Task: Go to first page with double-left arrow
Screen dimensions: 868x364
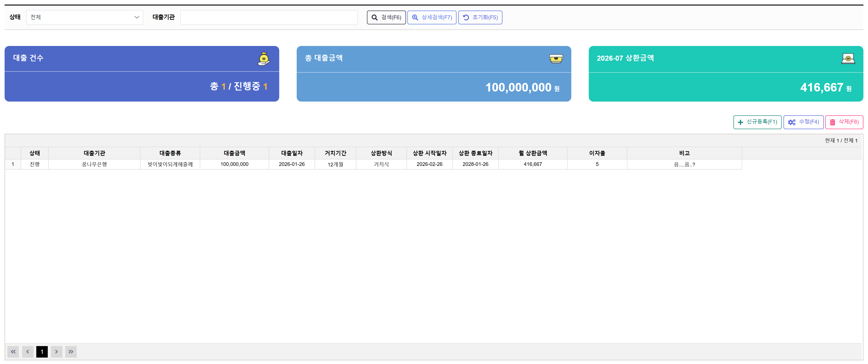Action: click(13, 352)
